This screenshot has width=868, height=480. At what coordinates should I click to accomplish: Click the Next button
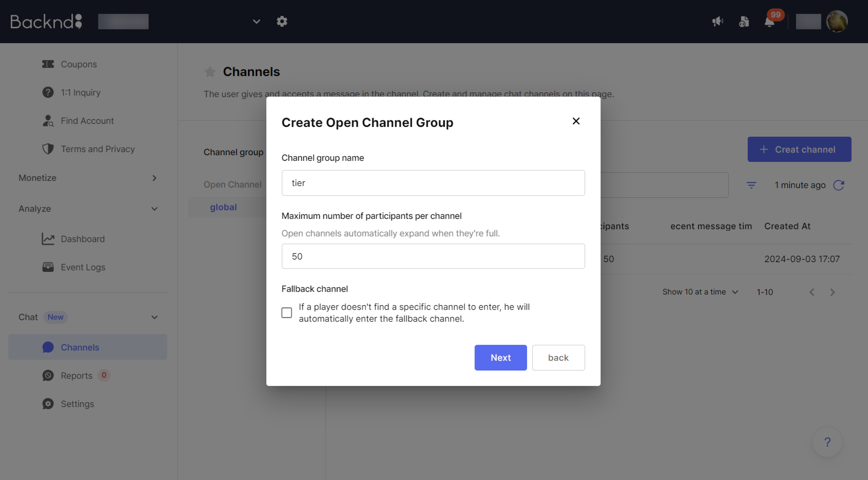tap(501, 358)
